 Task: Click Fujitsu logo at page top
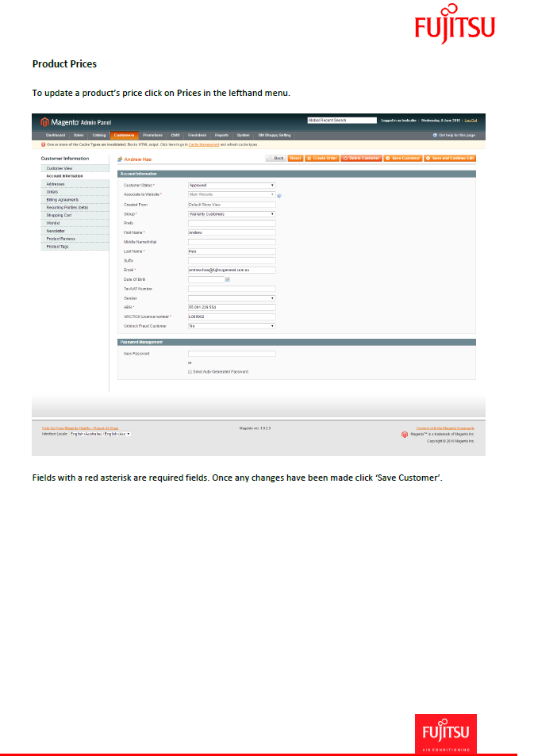tap(455, 23)
